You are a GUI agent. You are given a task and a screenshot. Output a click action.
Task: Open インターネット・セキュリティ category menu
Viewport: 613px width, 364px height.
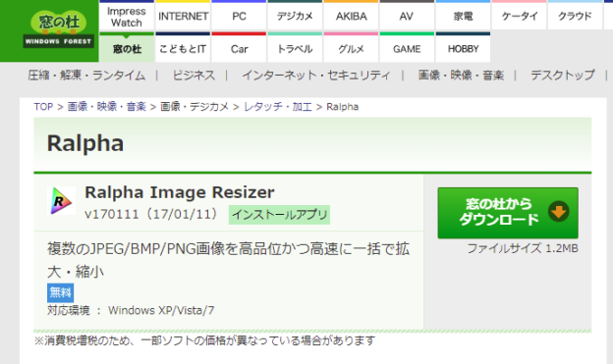[x=316, y=75]
